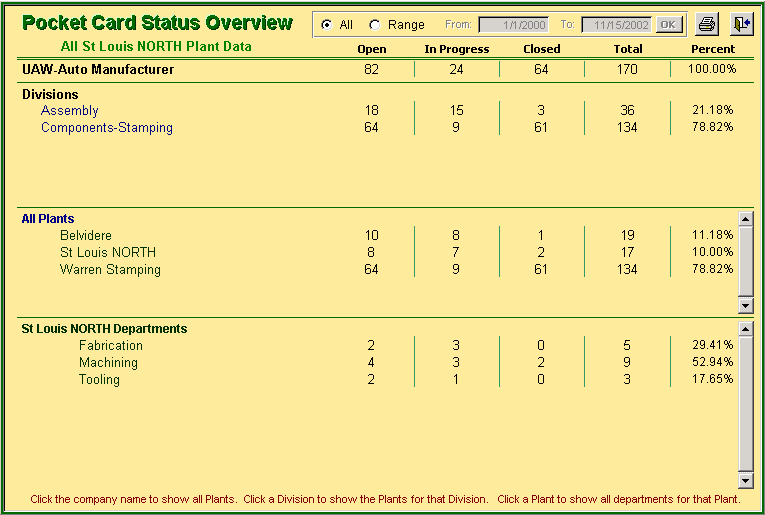Viewport: 765px width, 515px height.
Task: Click up arrow of Departments scrollbar
Action: tap(745, 329)
